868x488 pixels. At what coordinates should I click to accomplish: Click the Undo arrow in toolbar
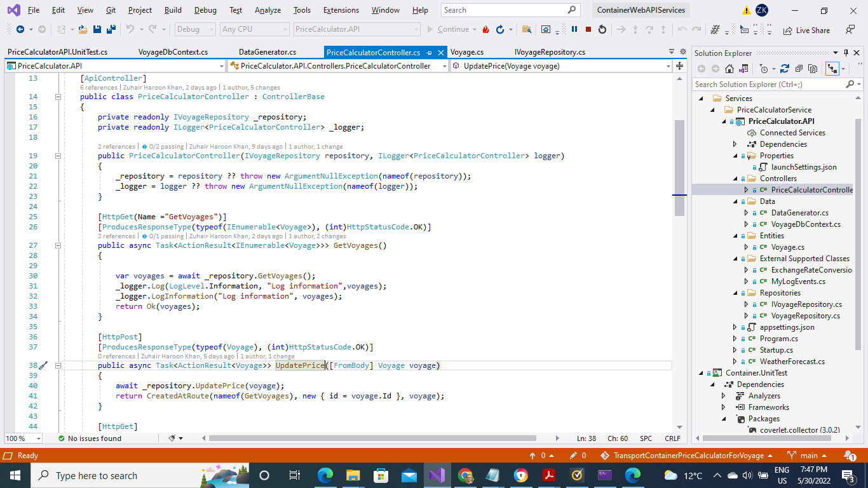tap(130, 29)
